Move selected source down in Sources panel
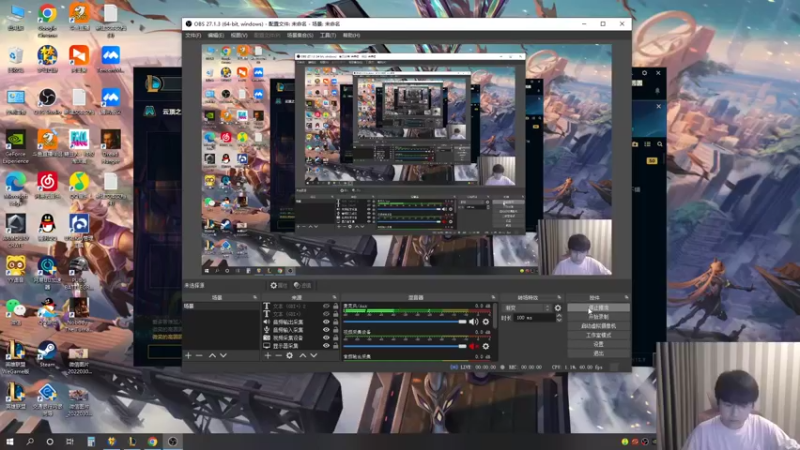 314,355
